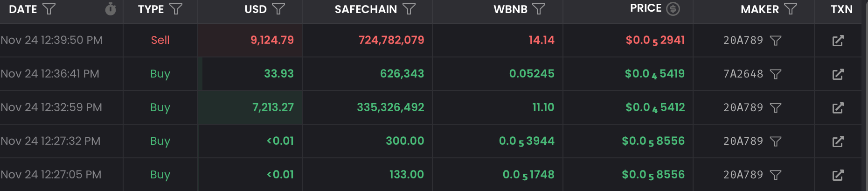The image size is (868, 191).
Task: Toggle PRICE currency dollar icon
Action: [673, 9]
